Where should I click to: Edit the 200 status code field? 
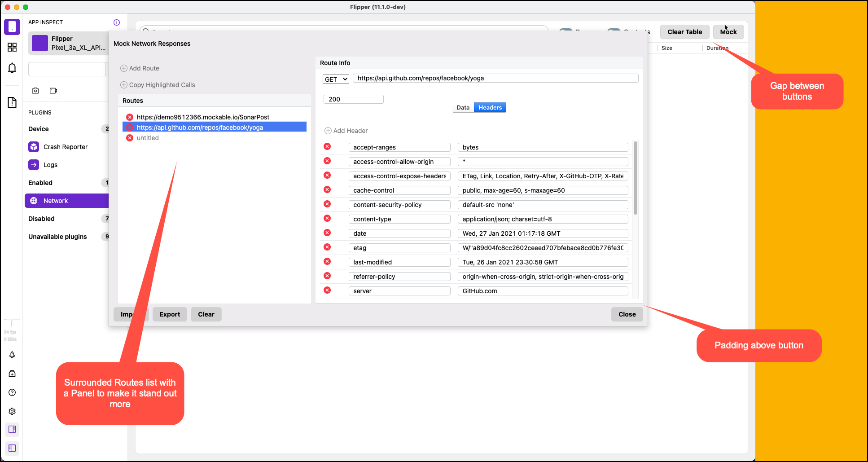click(x=354, y=99)
